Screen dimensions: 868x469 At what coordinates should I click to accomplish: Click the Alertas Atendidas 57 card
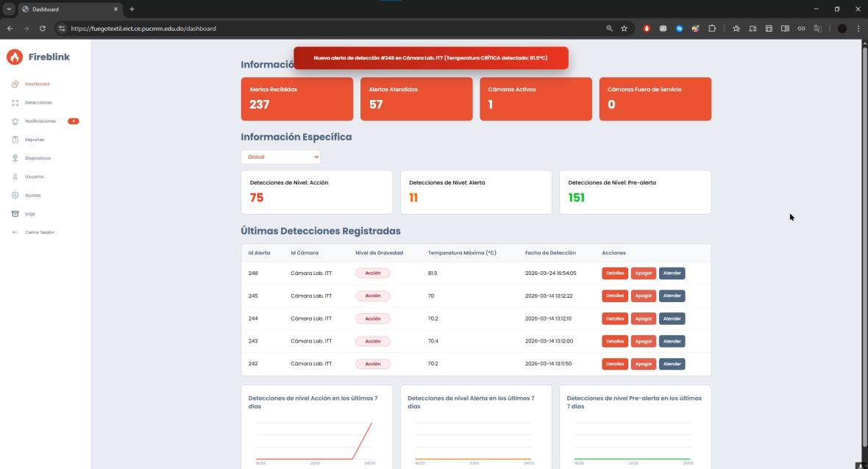(416, 99)
